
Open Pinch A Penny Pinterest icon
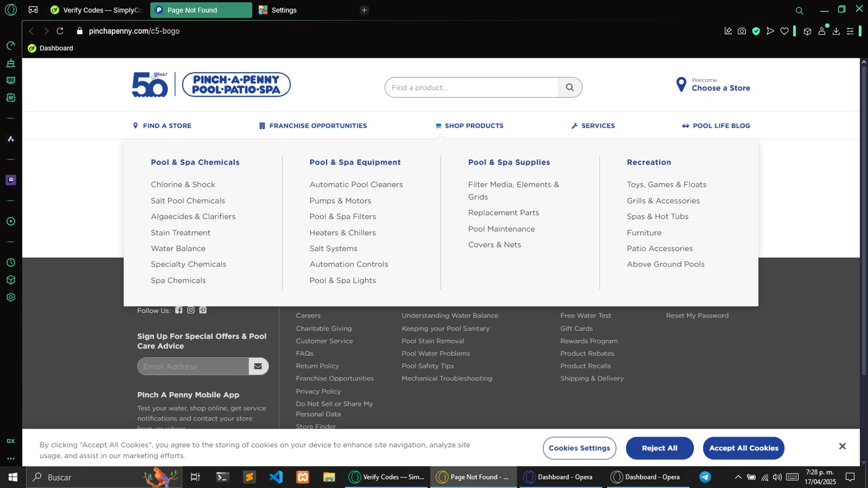click(x=203, y=310)
